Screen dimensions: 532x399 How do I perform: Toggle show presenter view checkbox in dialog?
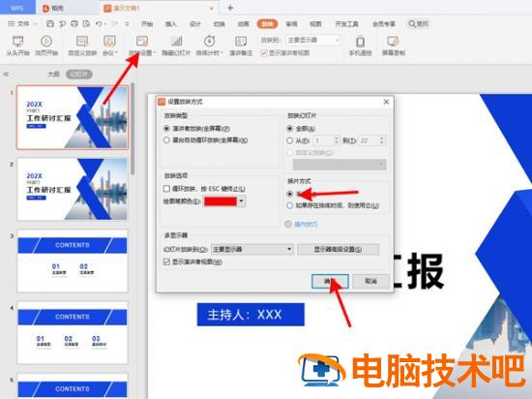click(x=166, y=261)
